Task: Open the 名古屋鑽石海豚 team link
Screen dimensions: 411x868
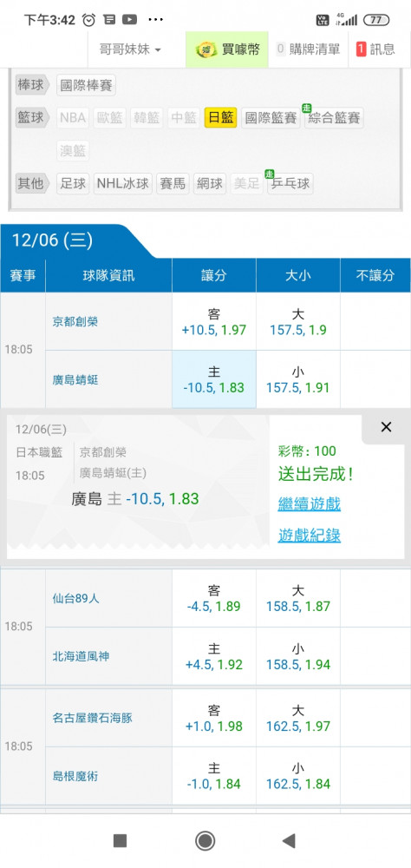Action: point(93,718)
